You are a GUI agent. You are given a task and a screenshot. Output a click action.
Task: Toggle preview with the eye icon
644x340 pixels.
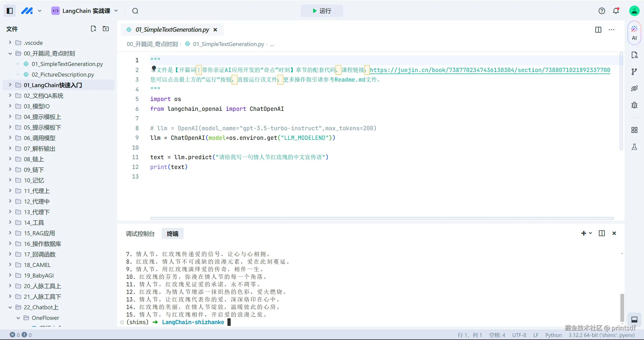point(634,88)
